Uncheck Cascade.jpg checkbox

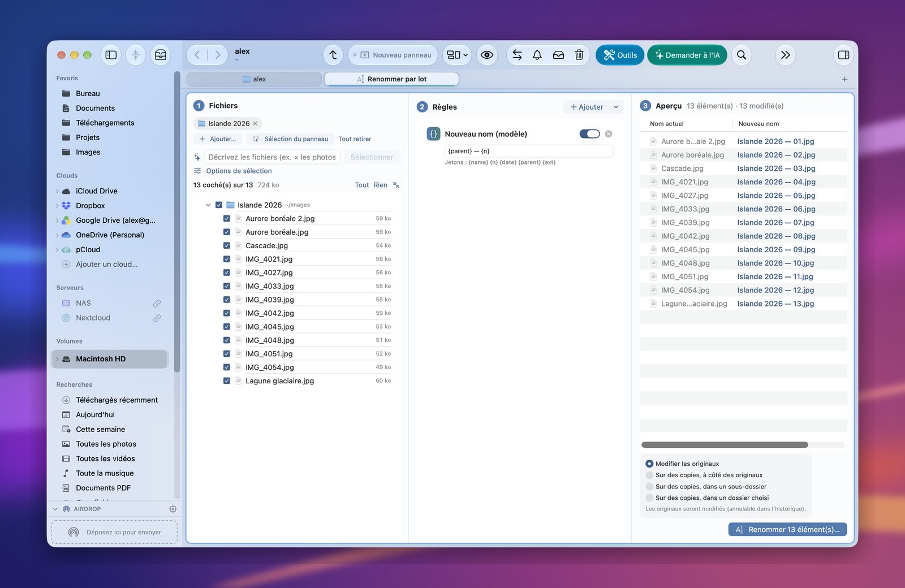[x=226, y=245]
